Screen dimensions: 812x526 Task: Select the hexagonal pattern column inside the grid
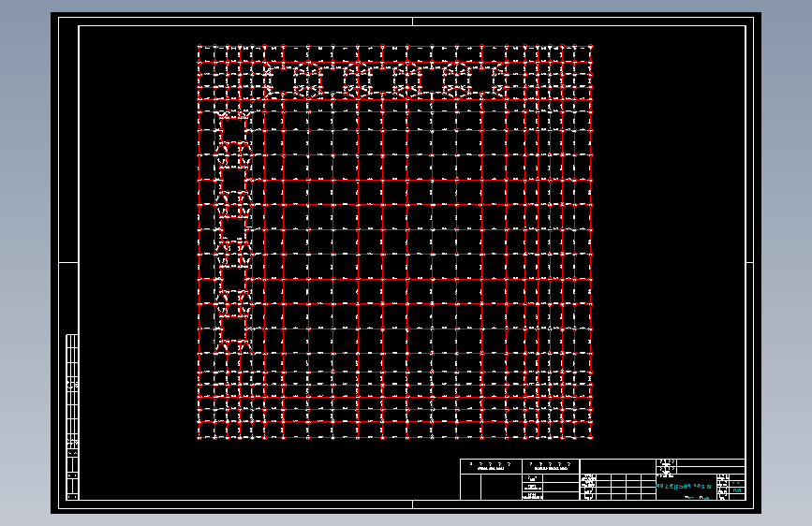coord(233,231)
